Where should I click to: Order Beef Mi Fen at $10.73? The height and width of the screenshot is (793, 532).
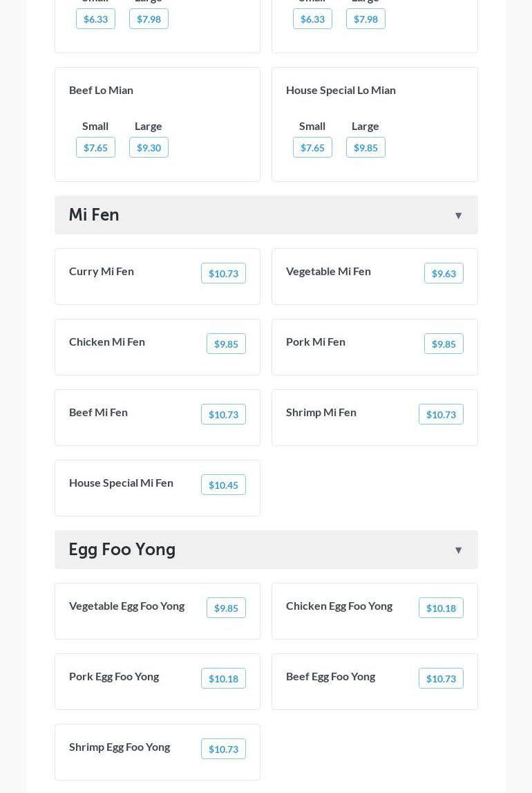[x=223, y=414]
